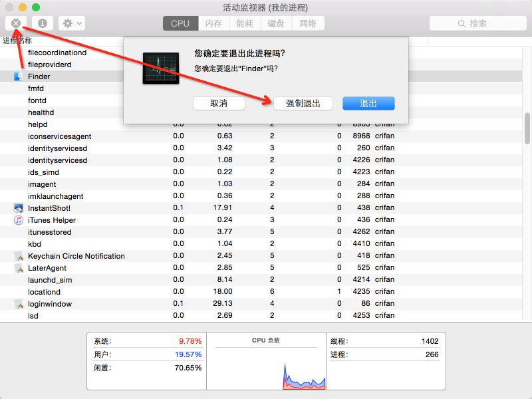Select the InstantShot! app icon
Viewport: 532px width, 399px height.
tap(19, 208)
